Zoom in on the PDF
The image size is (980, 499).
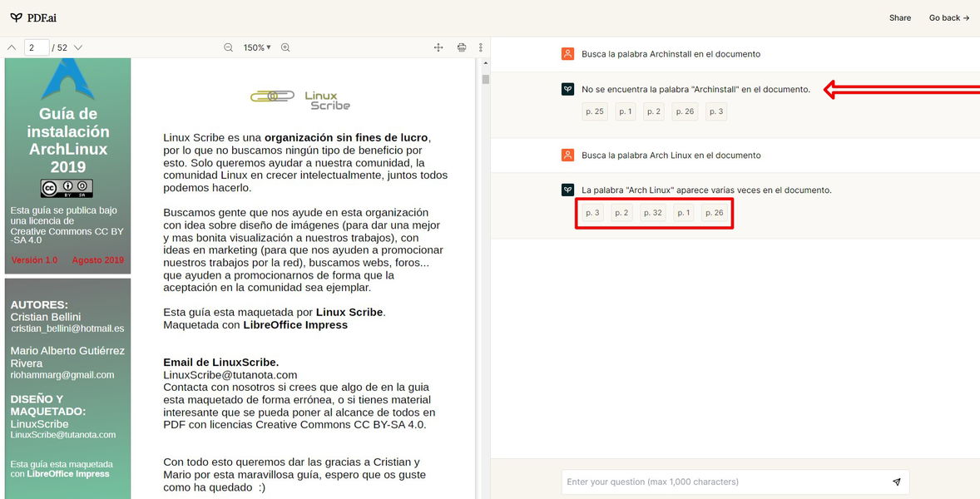tap(285, 47)
